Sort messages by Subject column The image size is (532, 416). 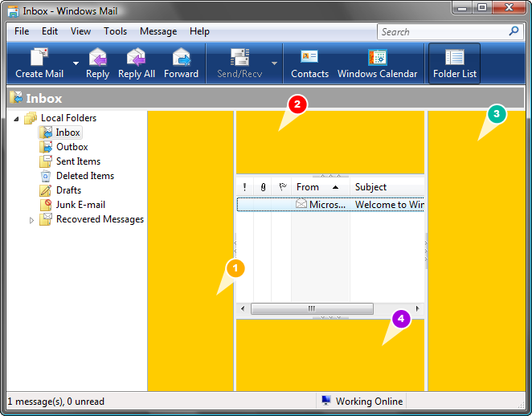(x=387, y=187)
